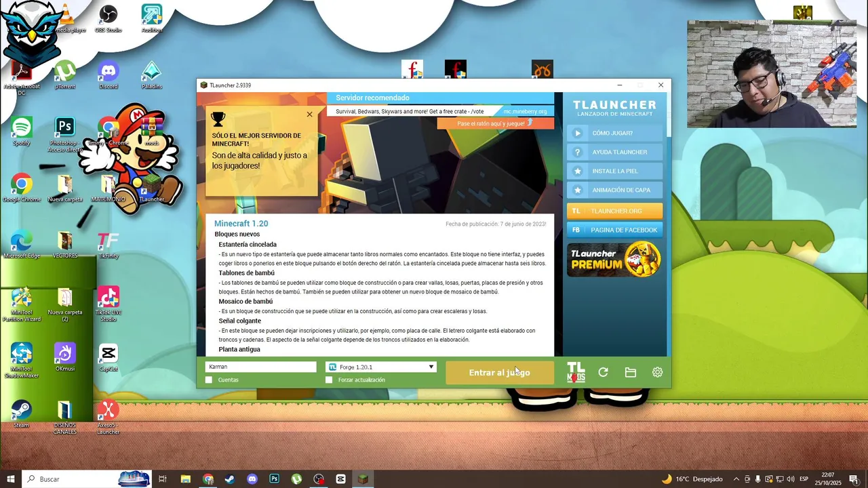
Task: Show hidden system tray icons chevron
Action: tap(736, 479)
